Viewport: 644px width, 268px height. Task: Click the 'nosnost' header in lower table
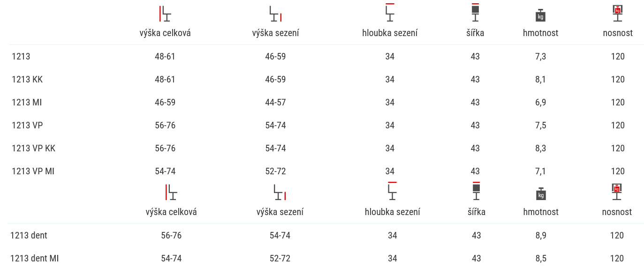point(617,212)
